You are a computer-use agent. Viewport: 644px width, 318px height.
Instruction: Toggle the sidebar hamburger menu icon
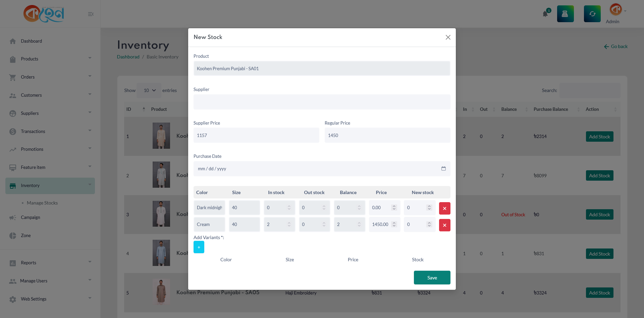[91, 14]
